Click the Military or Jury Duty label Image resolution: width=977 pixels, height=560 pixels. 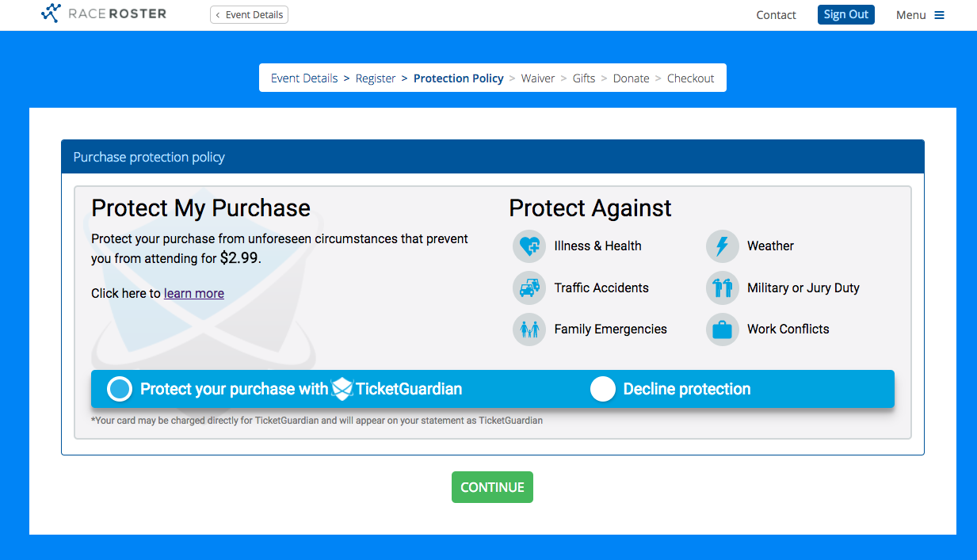(803, 288)
